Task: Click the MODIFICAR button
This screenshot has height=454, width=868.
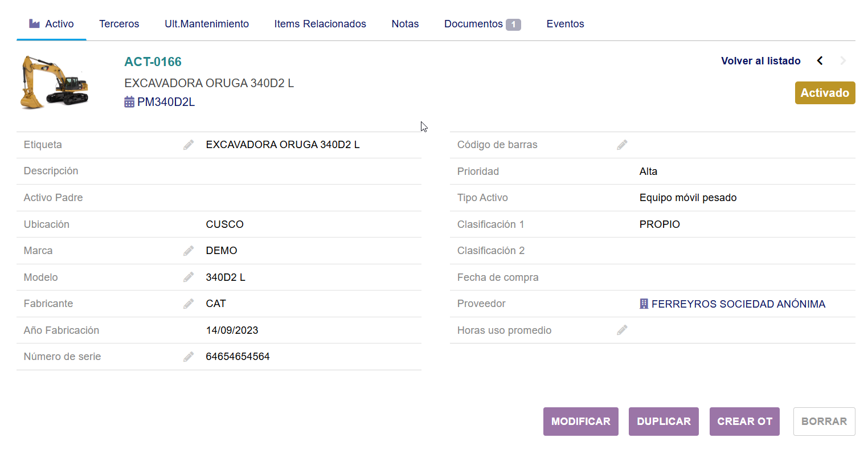Action: [580, 421]
